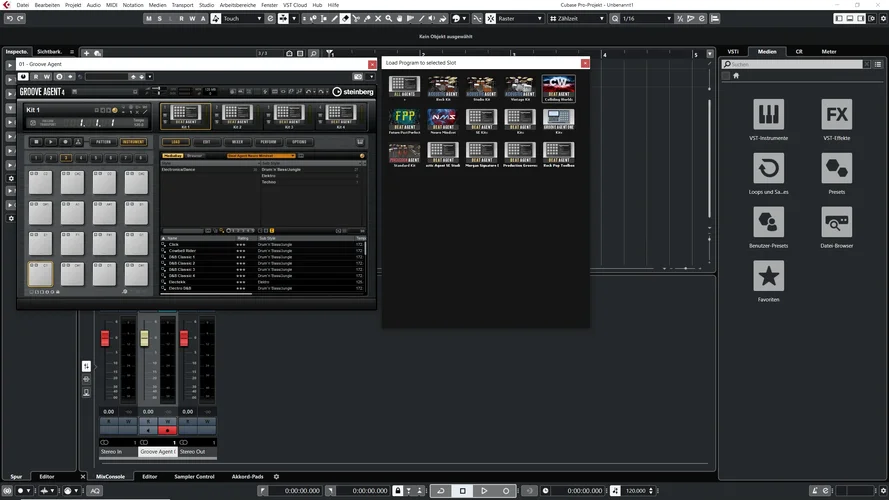Toggle the transport cycle loop button
The width and height of the screenshot is (889, 500).
440,491
